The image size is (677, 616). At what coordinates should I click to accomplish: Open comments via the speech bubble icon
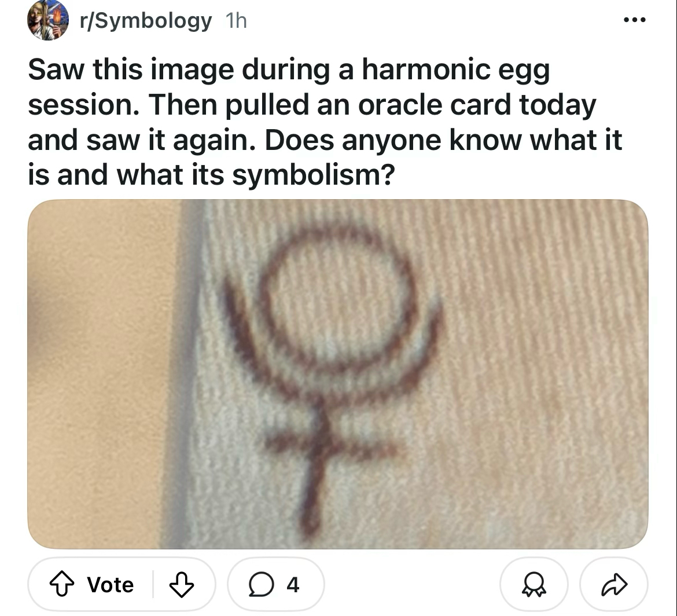tap(261, 585)
